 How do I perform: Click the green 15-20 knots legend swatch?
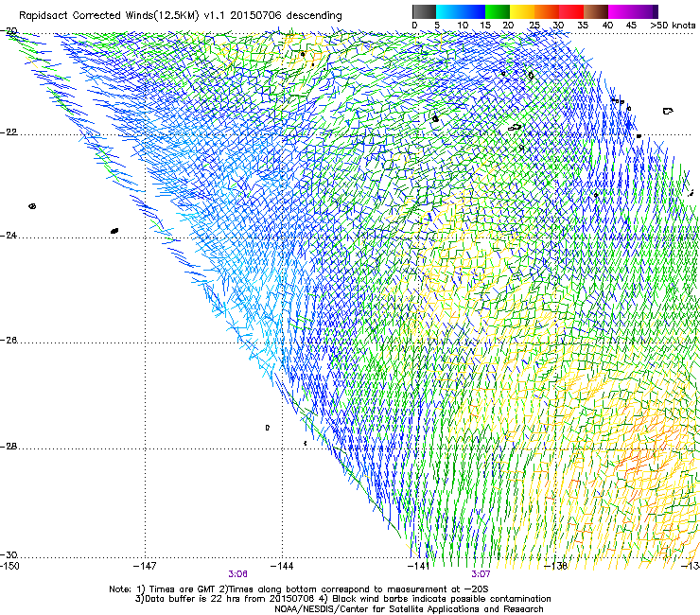click(x=498, y=11)
